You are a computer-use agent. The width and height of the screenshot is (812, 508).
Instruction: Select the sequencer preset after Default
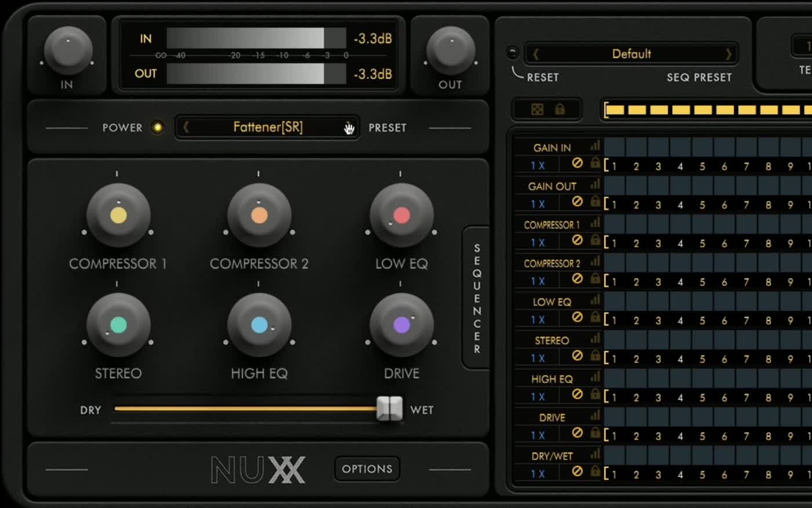728,54
